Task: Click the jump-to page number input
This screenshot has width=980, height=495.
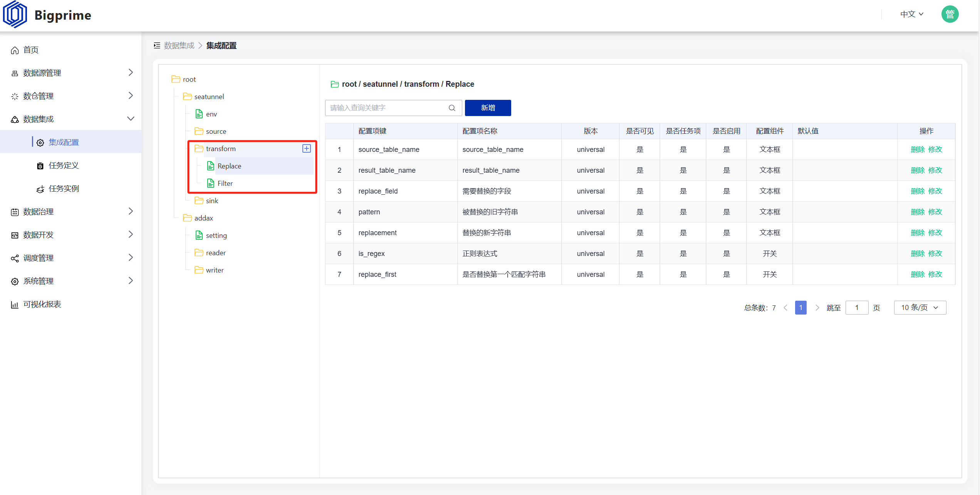Action: (857, 308)
